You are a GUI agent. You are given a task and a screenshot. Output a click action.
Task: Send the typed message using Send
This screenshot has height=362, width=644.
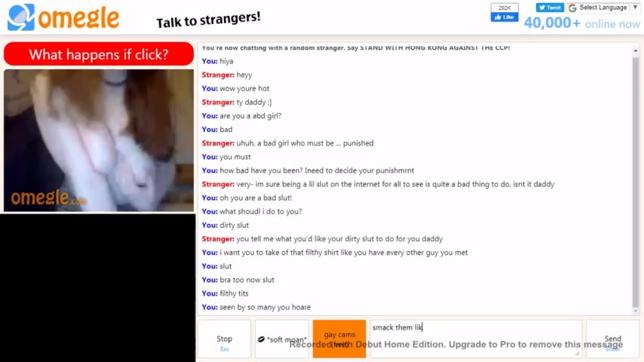pos(612,339)
